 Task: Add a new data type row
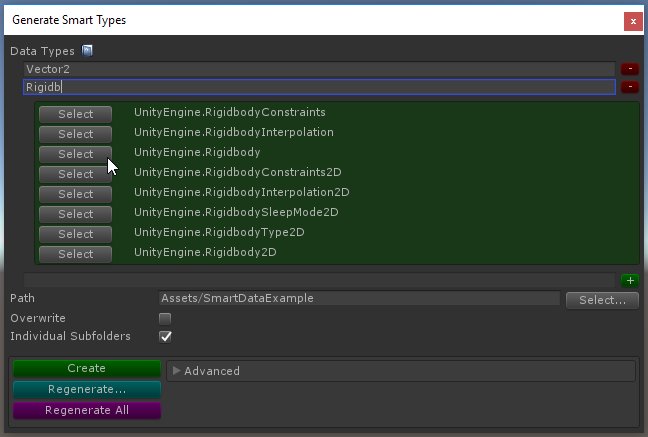630,281
